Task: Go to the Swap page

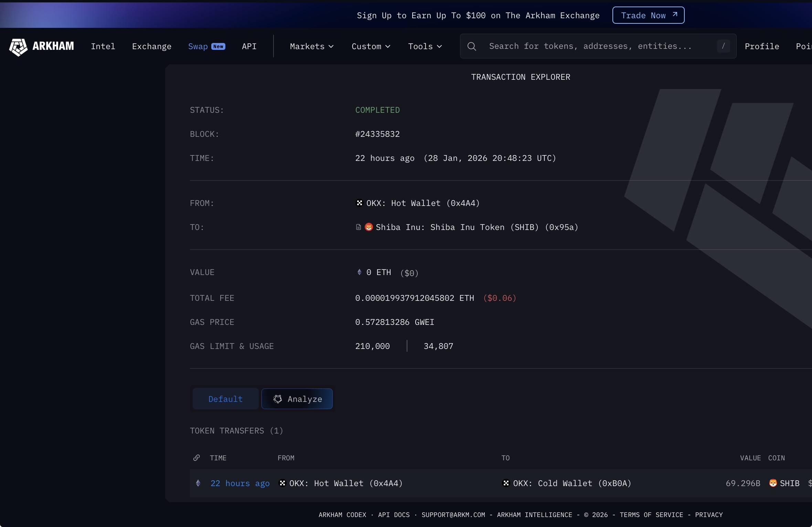Action: 198,46
